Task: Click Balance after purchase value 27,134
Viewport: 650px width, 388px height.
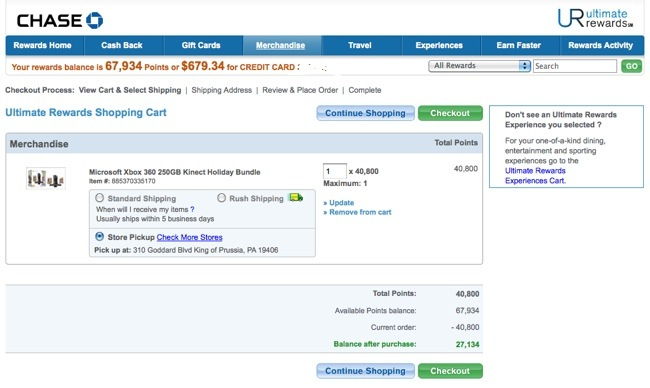Action: point(467,344)
